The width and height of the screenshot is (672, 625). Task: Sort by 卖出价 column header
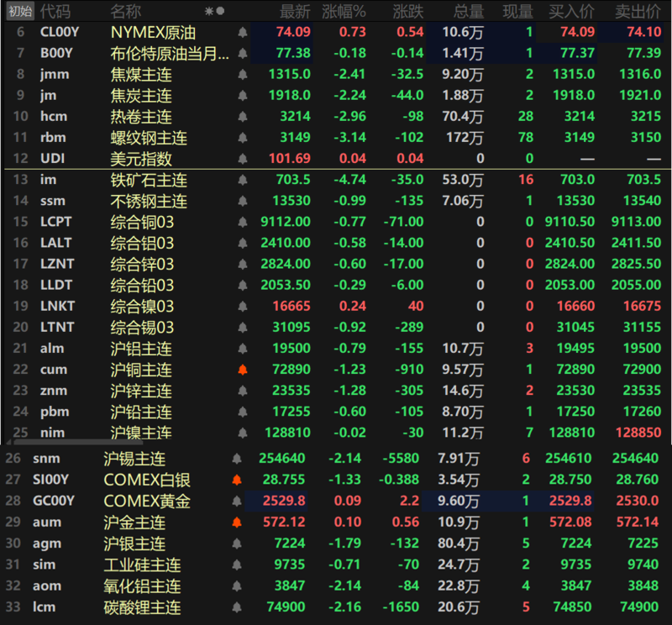point(638,12)
